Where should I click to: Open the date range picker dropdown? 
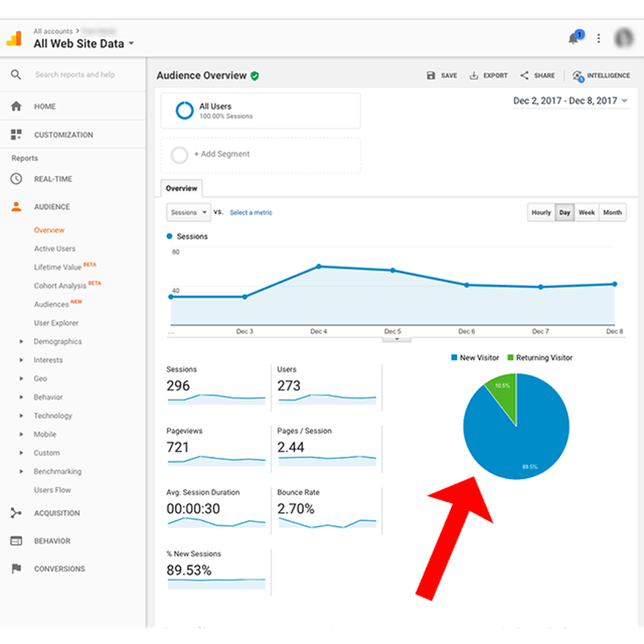(x=570, y=101)
